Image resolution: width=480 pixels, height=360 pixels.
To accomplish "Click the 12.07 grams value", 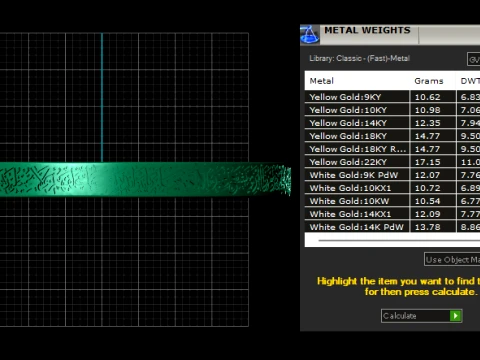I will (427, 175).
